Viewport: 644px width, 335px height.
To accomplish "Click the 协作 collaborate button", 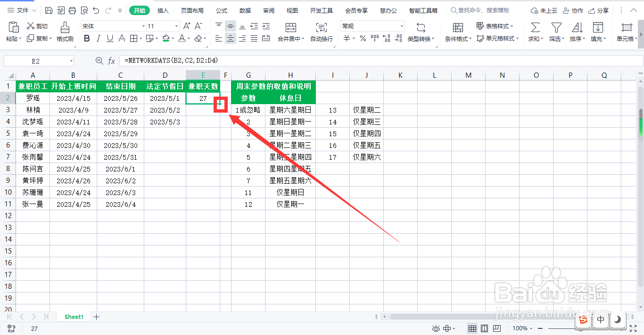I will tap(573, 10).
